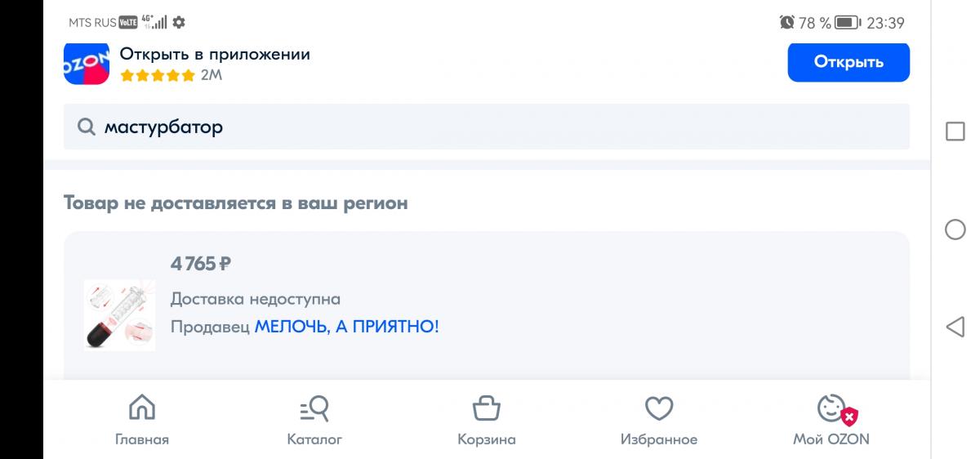
Task: Tap the battery indicator in status bar
Action: tap(846, 22)
